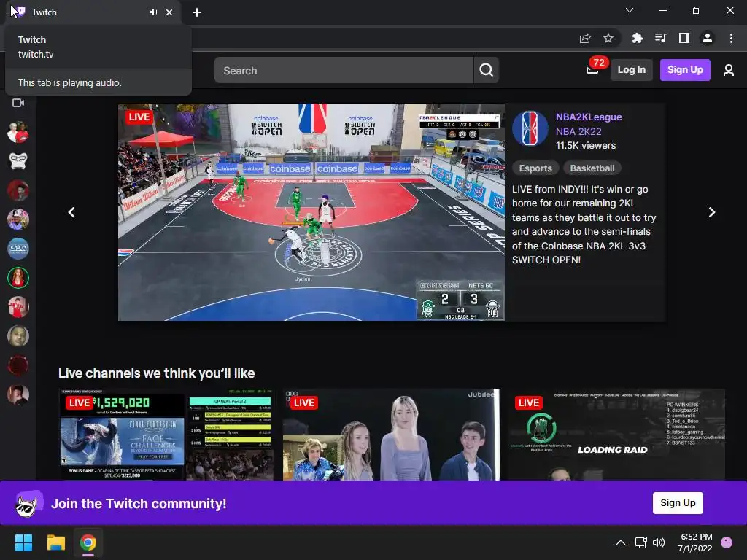Select the Basketball tag
747x560 pixels.
(592, 168)
